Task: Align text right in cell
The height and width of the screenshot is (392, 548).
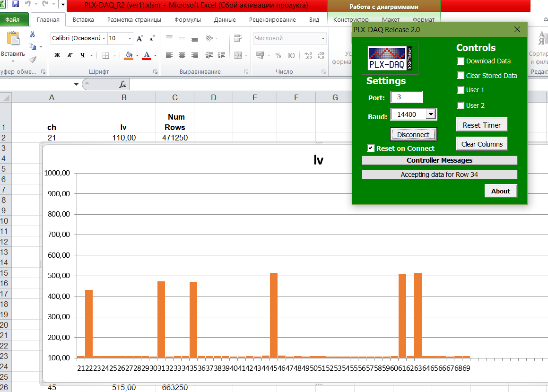Action: click(x=195, y=55)
